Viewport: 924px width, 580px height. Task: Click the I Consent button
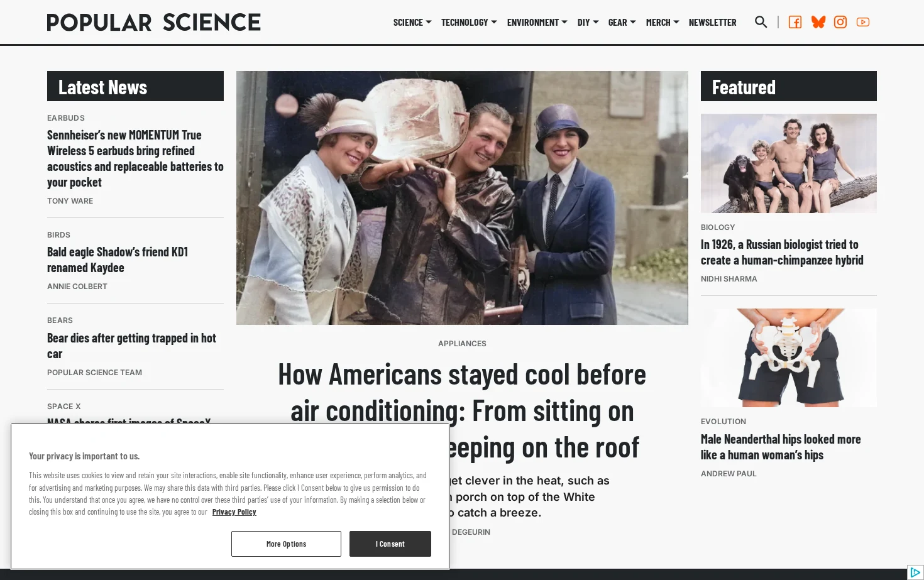390,544
